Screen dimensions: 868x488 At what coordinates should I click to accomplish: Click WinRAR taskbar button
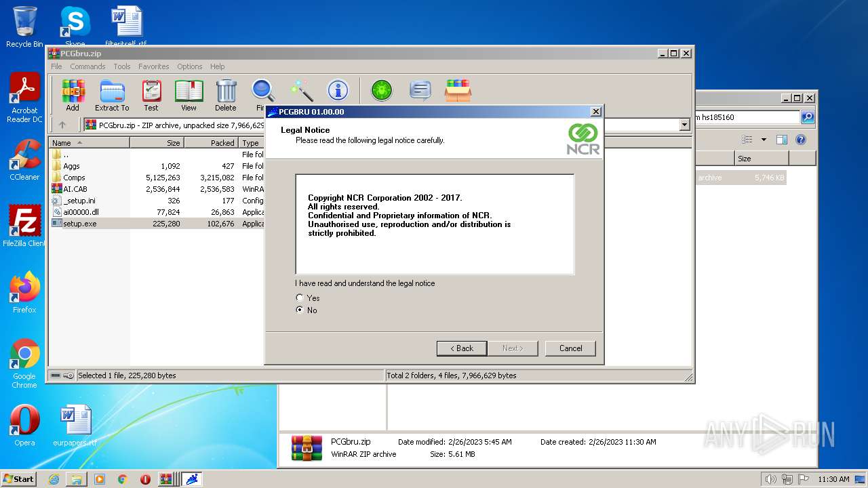point(168,479)
